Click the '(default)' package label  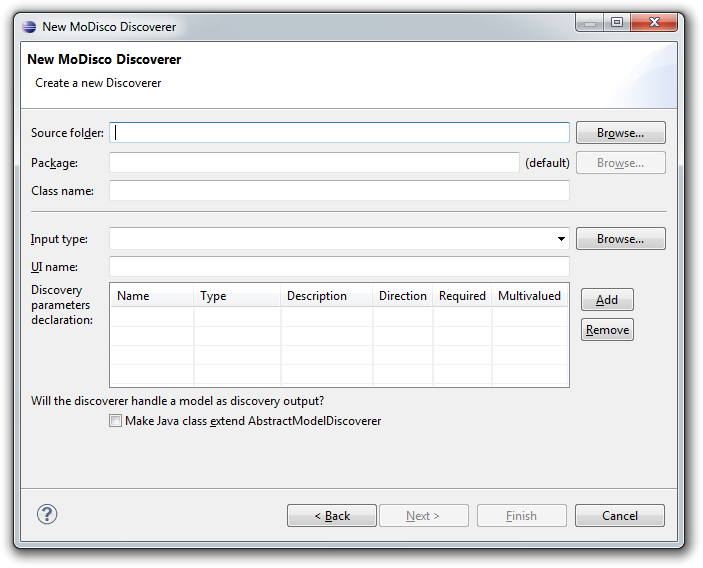547,163
